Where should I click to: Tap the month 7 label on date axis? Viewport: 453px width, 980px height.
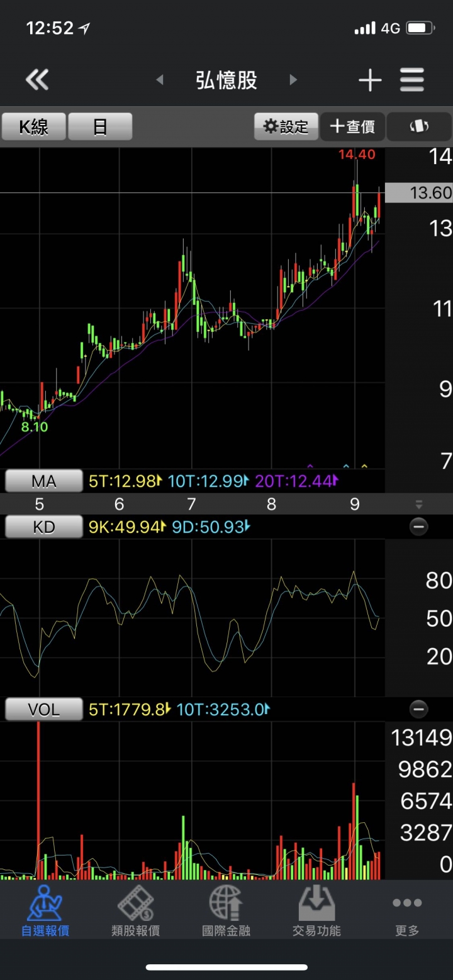[191, 504]
